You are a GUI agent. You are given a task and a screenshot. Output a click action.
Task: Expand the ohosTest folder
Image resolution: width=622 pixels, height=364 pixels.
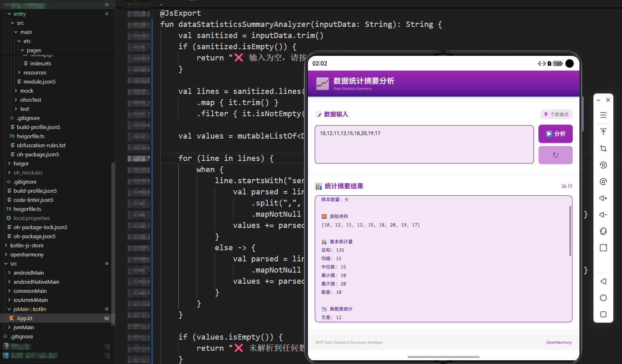[16, 100]
